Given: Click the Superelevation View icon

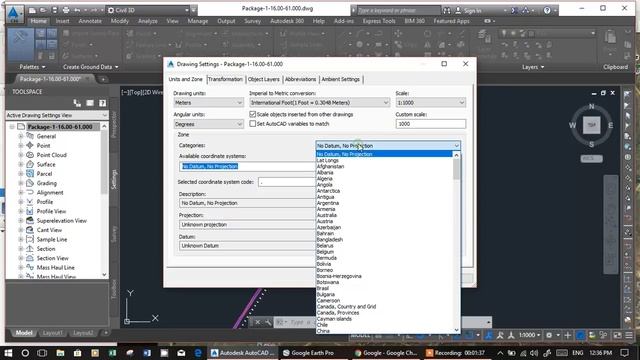Looking at the screenshot, I should click(30, 220).
